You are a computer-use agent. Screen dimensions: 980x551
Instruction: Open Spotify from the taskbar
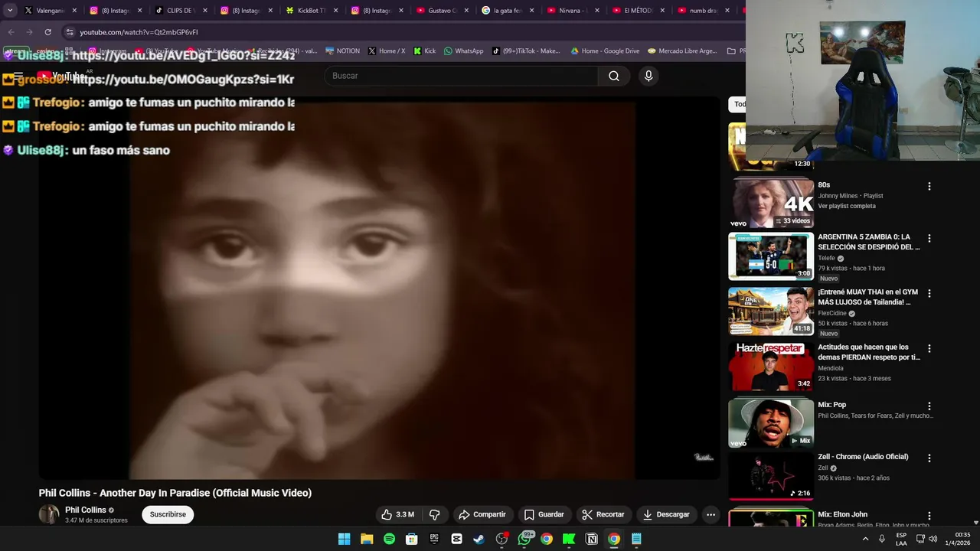click(389, 539)
